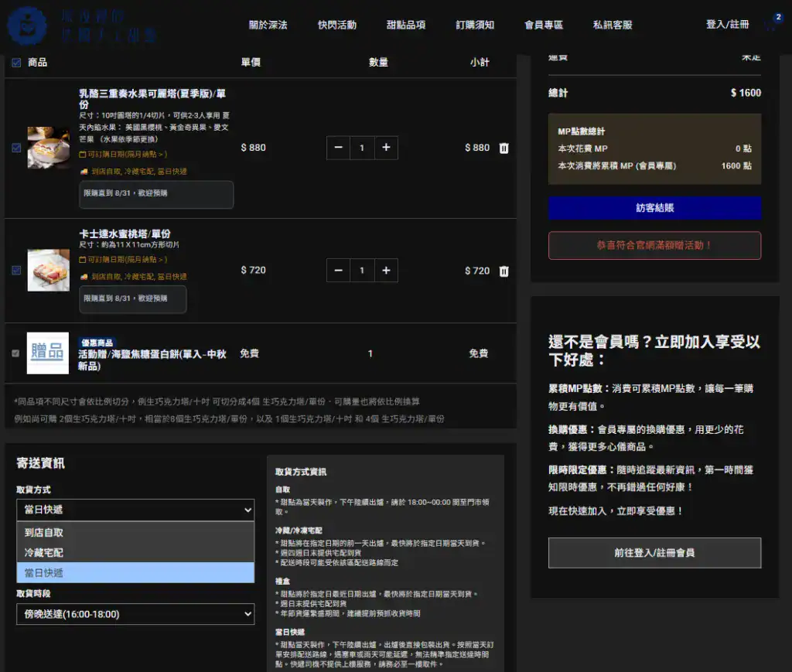Viewport: 792px width, 672px height.
Task: Open 可訂購日期 link for 乳酪三重奏水果可麗塔
Action: (123, 154)
